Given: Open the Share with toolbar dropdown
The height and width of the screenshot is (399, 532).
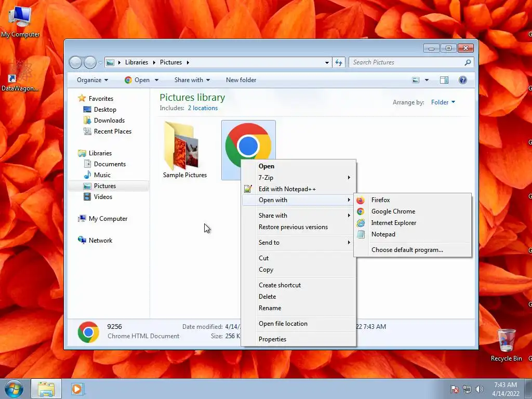Looking at the screenshot, I should click(192, 80).
